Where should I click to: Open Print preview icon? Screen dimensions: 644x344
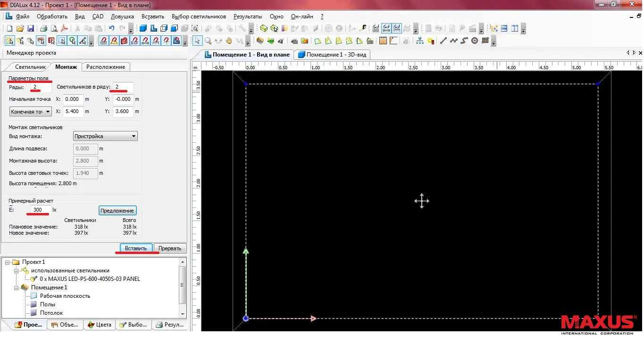tap(55, 28)
